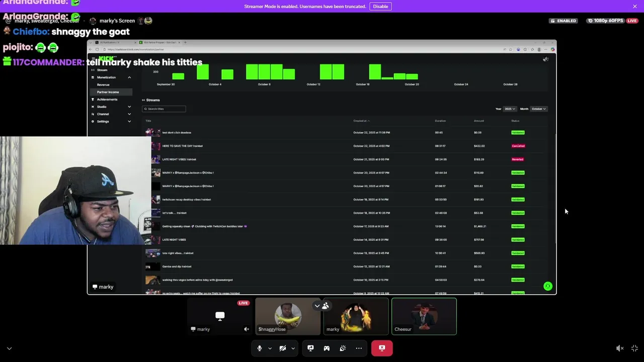This screenshot has width=644, height=362.
Task: Click the LIVE badge on marky stream tile
Action: pyautogui.click(x=244, y=303)
